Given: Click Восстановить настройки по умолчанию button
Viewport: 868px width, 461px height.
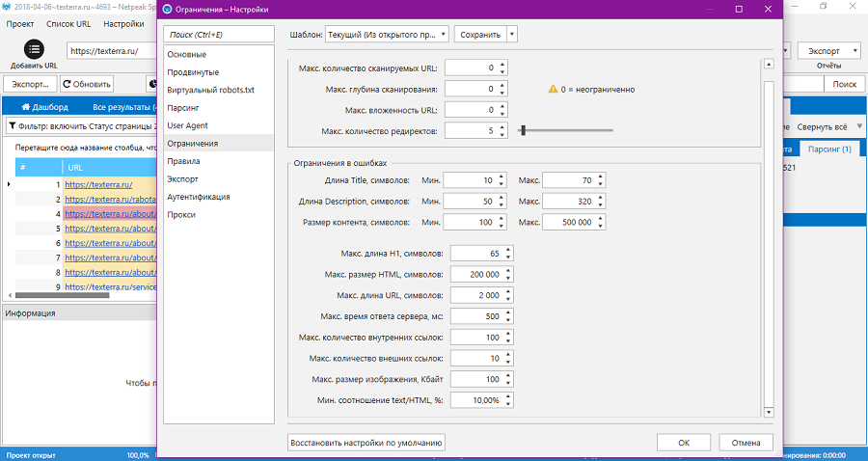Looking at the screenshot, I should point(366,443).
